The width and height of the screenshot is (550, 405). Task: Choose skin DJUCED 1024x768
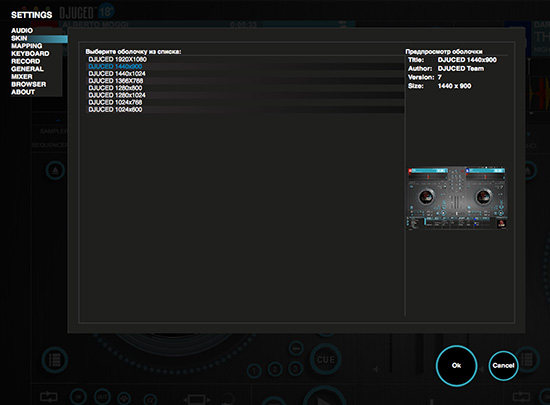point(245,102)
